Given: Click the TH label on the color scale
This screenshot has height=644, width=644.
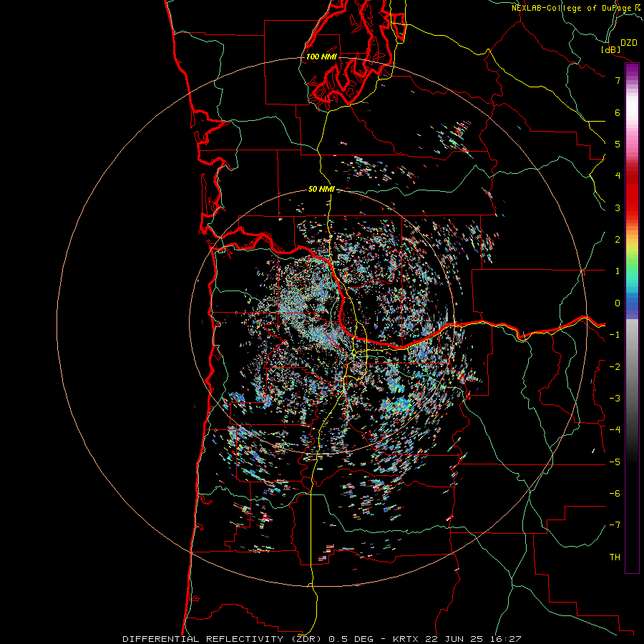Looking at the screenshot, I should click(615, 557).
